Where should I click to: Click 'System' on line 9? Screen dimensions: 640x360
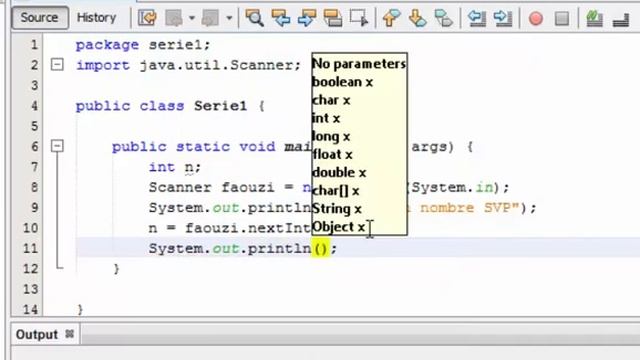(x=176, y=208)
